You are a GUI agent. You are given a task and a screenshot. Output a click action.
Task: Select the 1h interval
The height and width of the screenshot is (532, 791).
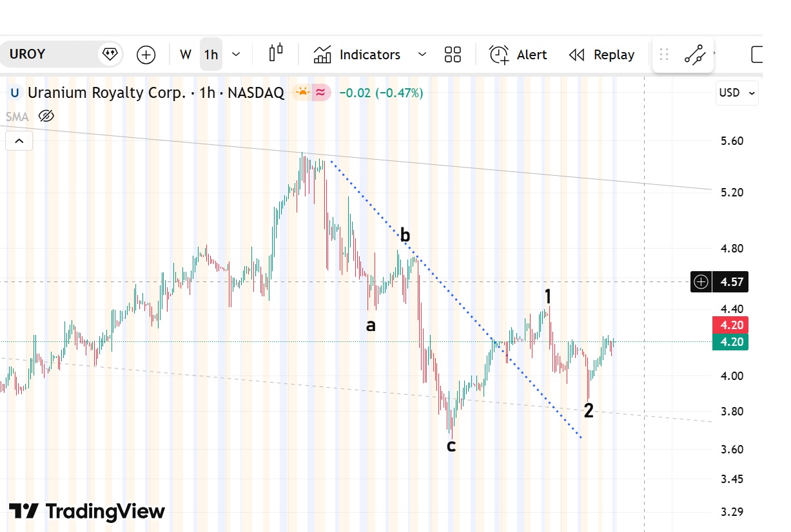coord(211,55)
